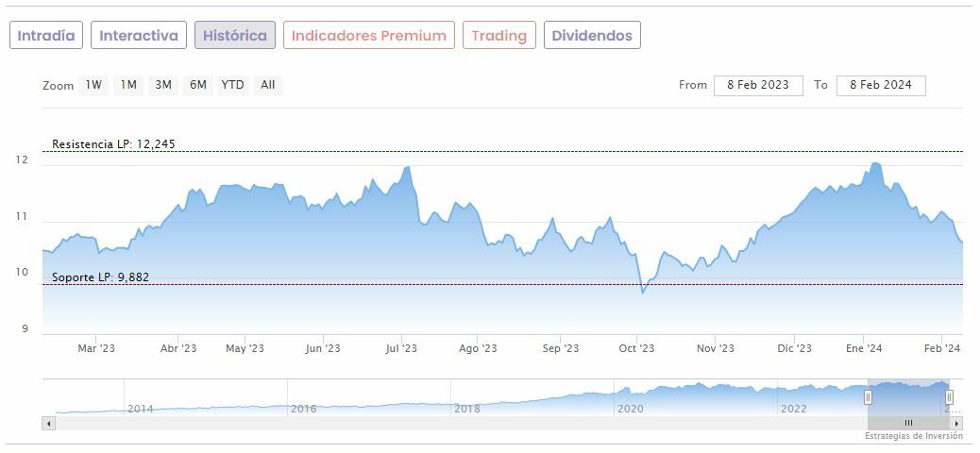Show All historical data
Image resolution: width=980 pixels, height=453 pixels.
click(x=268, y=85)
